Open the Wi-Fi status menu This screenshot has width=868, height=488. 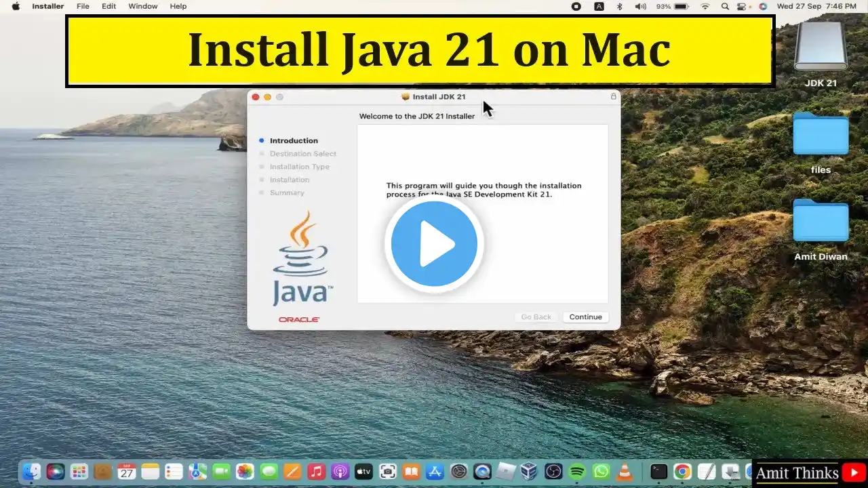705,6
